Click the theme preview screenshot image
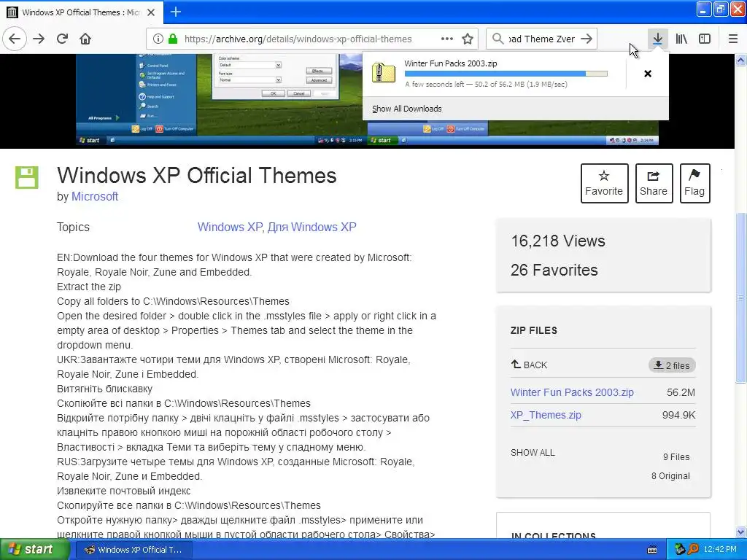The image size is (747, 560). point(222,99)
